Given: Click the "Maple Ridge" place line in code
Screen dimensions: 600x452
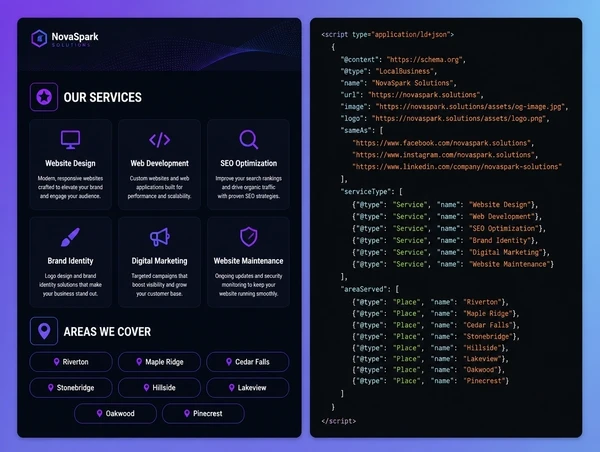Looking at the screenshot, I should tap(436, 314).
